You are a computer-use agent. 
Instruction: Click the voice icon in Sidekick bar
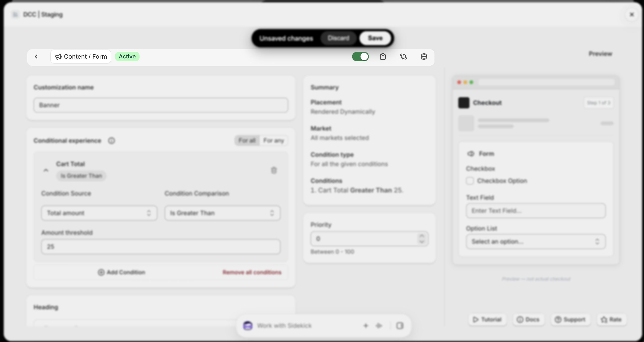coord(379,325)
